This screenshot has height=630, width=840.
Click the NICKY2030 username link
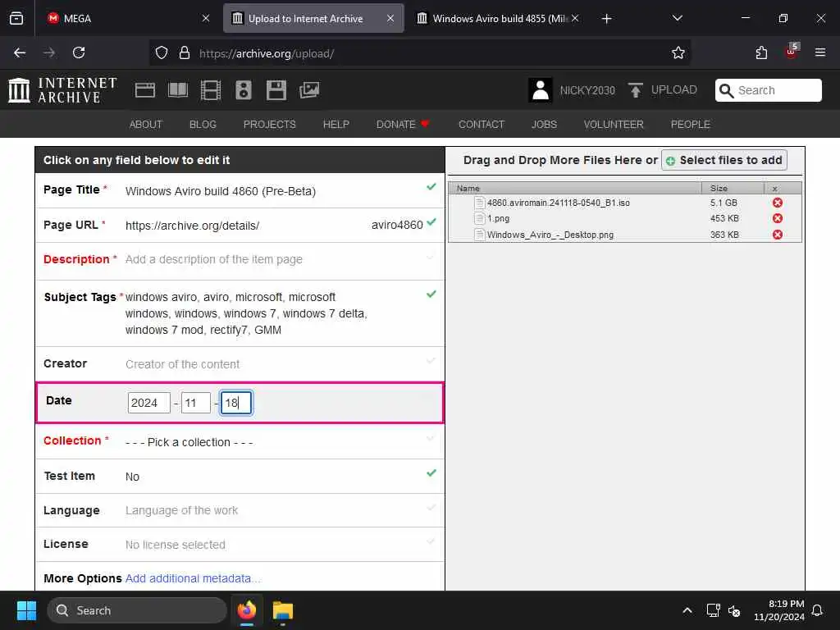pyautogui.click(x=587, y=90)
